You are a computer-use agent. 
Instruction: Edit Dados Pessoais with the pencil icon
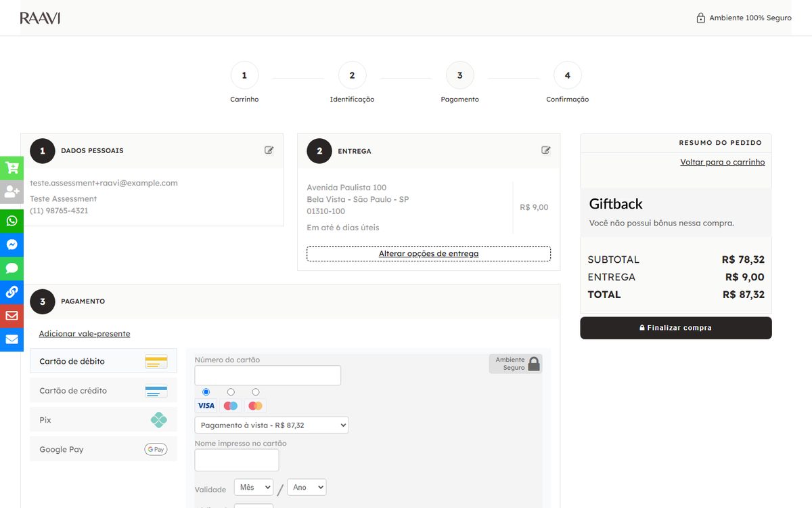click(x=269, y=150)
